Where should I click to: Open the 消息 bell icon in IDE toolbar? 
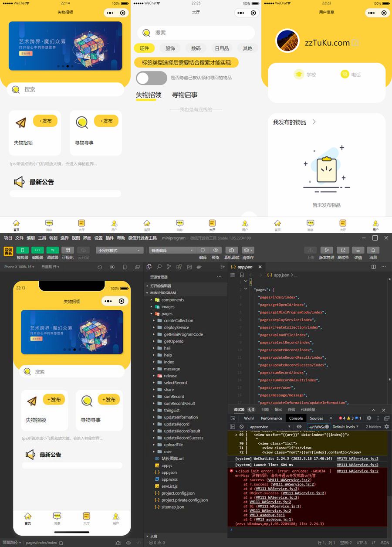373,250
